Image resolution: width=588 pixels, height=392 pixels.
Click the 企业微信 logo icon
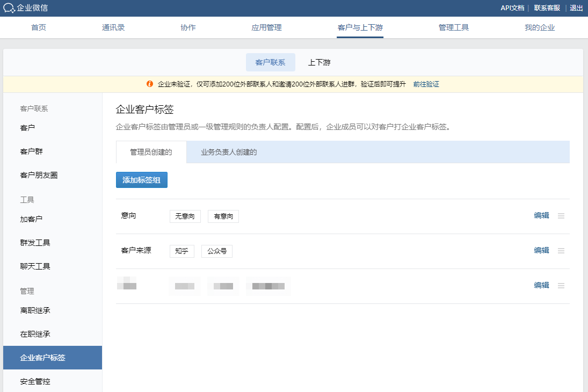coord(9,8)
